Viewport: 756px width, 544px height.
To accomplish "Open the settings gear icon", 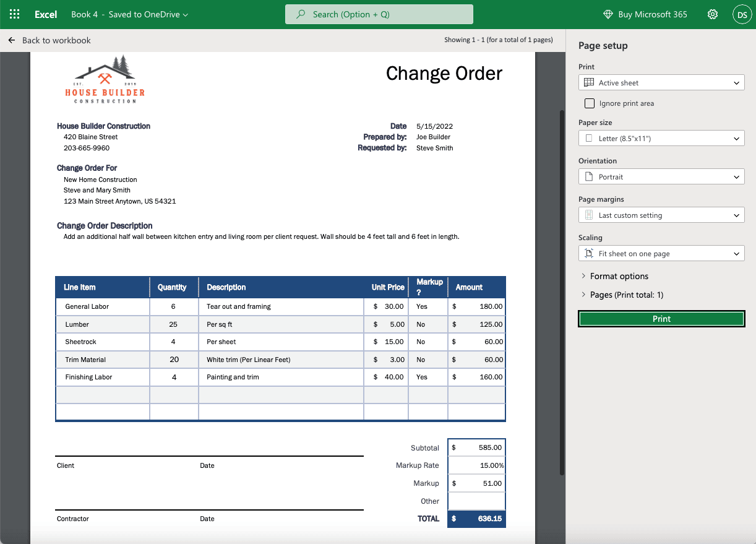I will (713, 14).
